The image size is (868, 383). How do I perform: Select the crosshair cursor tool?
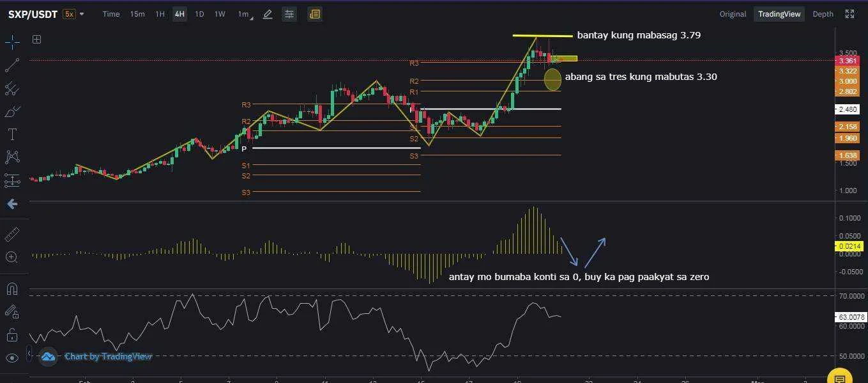tap(12, 43)
